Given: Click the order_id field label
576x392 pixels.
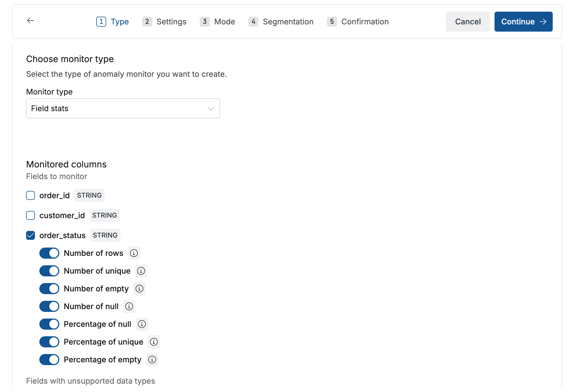Looking at the screenshot, I should tap(55, 195).
